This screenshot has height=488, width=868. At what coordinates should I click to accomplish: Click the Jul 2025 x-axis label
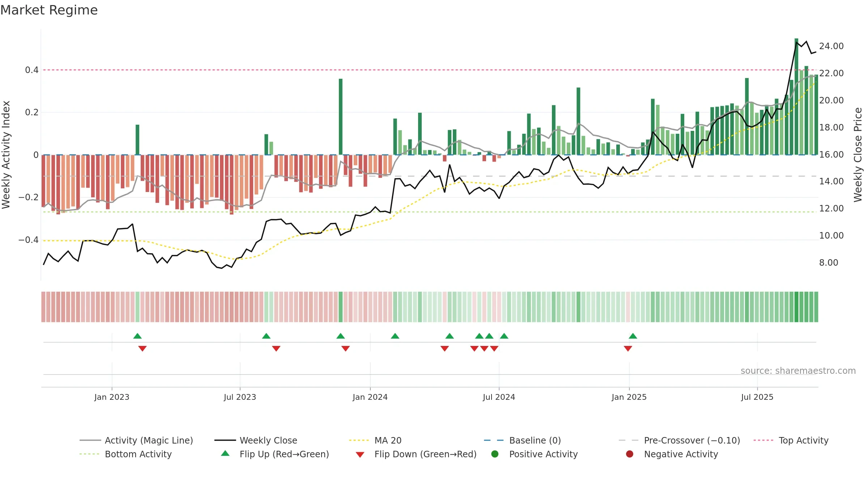pyautogui.click(x=757, y=397)
